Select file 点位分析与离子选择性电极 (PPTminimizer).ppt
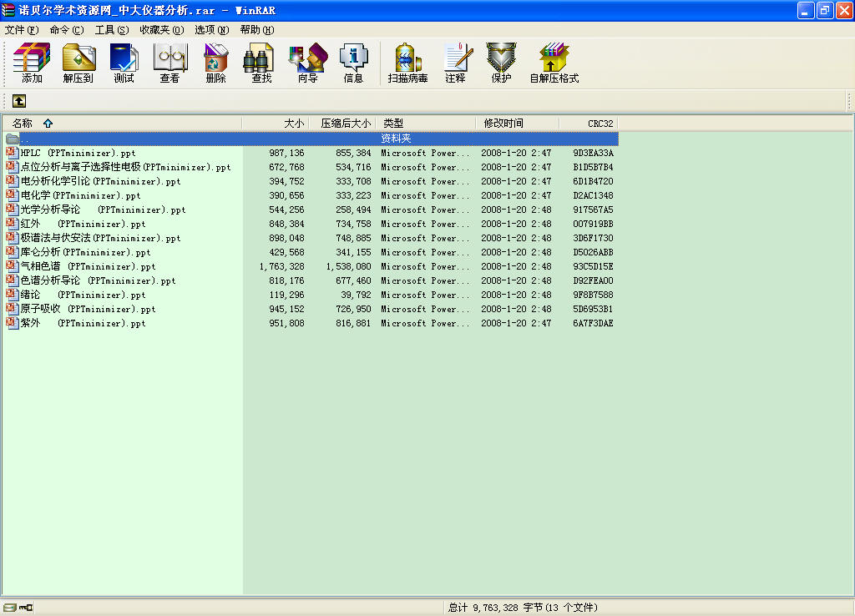Viewport: 855px width, 616px height. click(x=125, y=167)
